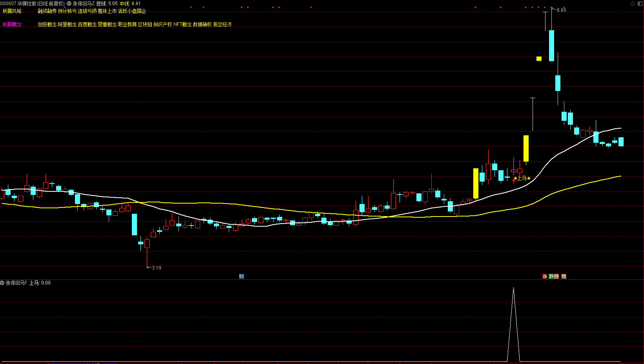Image resolution: width=644 pixels, height=364 pixels.
Task: Toggle the side panel icon at top-right
Action: tap(640, 4)
